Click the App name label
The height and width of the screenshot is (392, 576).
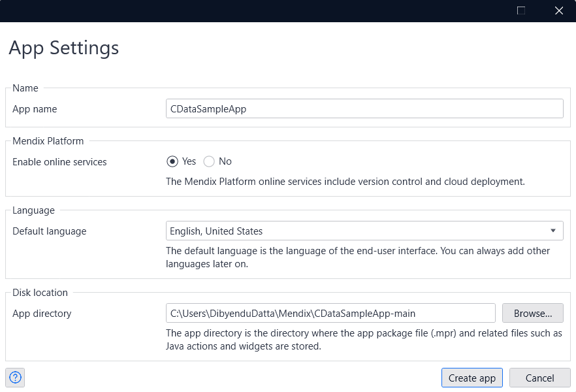35,109
